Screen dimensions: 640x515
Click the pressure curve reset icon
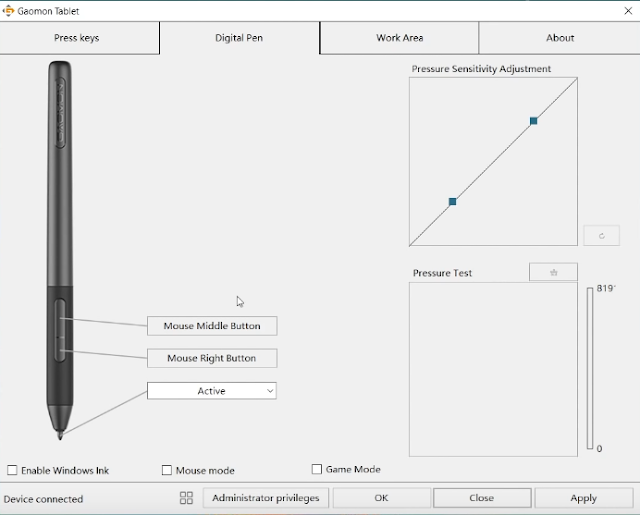601,235
